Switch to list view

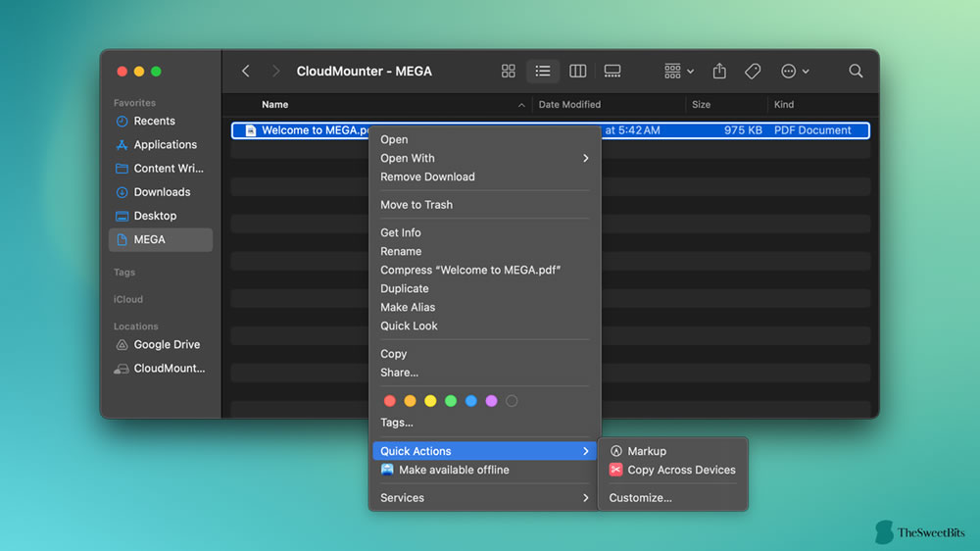coord(543,72)
